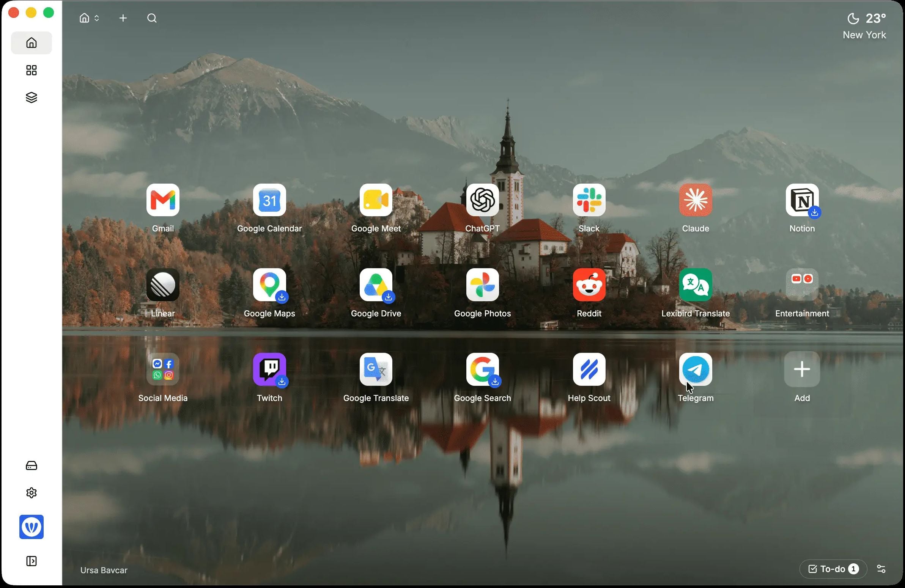
Task: Click the plus button in the top bar
Action: pyautogui.click(x=123, y=18)
